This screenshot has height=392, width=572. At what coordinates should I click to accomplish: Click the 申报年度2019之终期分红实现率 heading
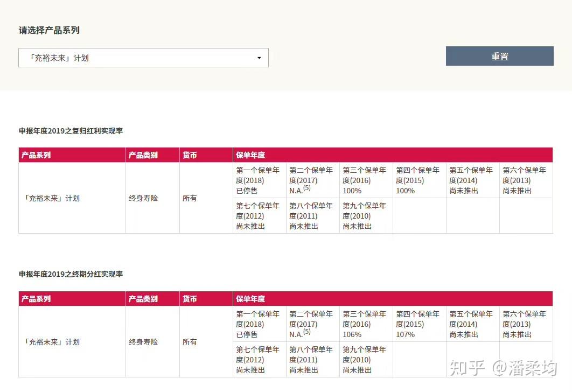pyautogui.click(x=71, y=274)
